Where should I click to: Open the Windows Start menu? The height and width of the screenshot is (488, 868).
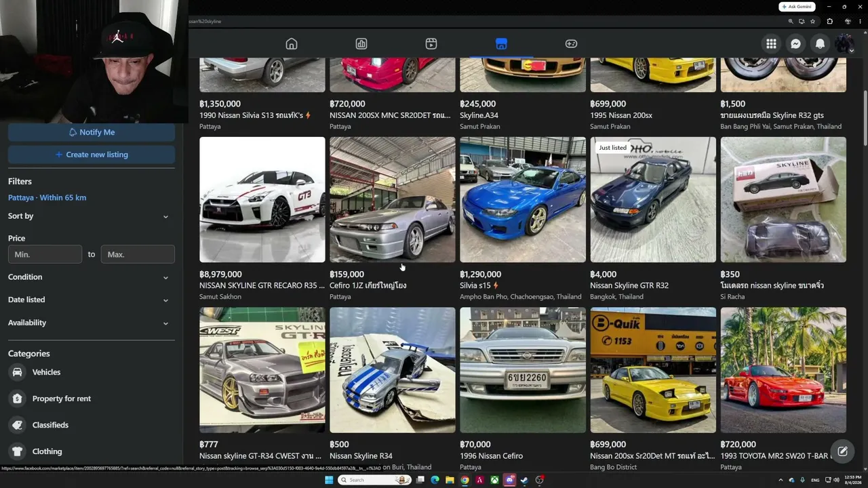(x=329, y=480)
